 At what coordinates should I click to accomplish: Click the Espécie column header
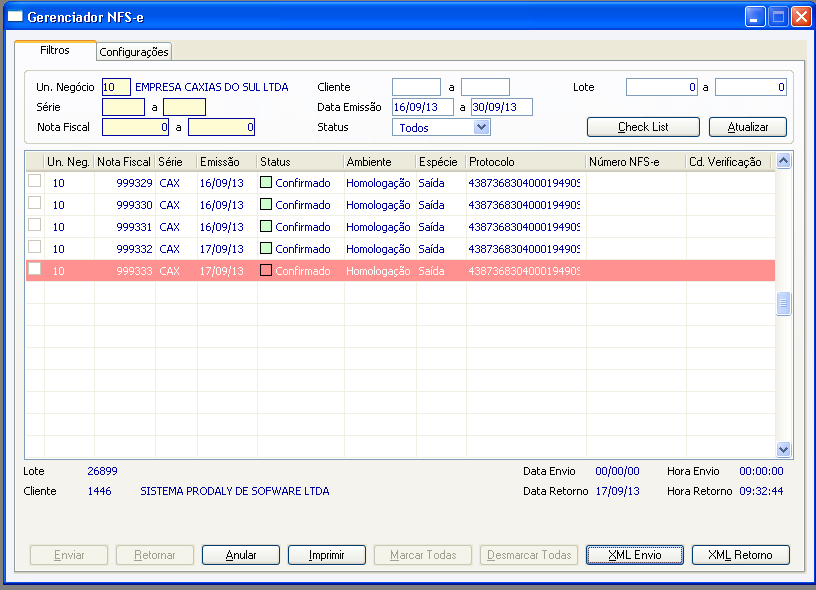click(x=441, y=162)
